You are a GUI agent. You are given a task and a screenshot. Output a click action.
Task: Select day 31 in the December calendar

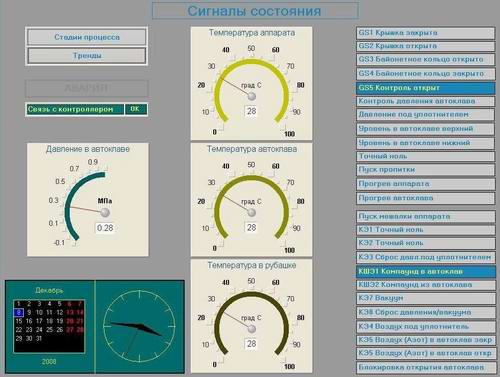(x=39, y=338)
